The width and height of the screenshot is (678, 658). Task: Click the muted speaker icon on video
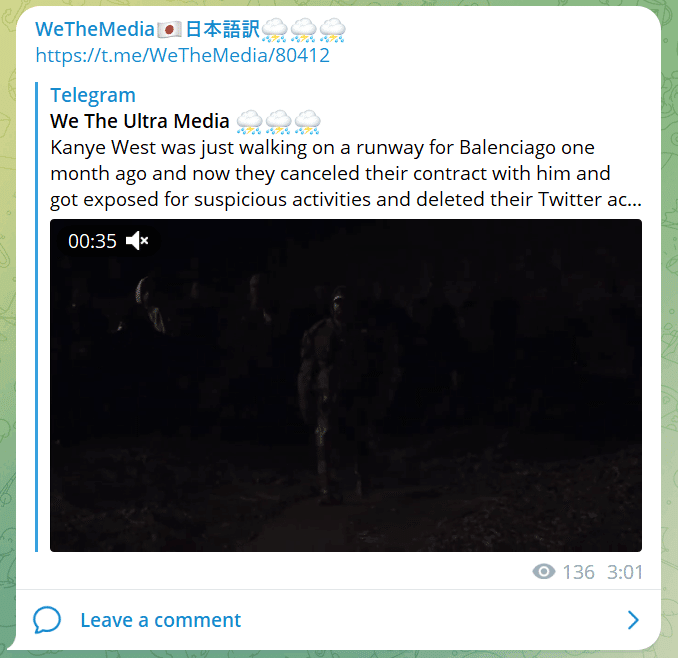click(137, 241)
